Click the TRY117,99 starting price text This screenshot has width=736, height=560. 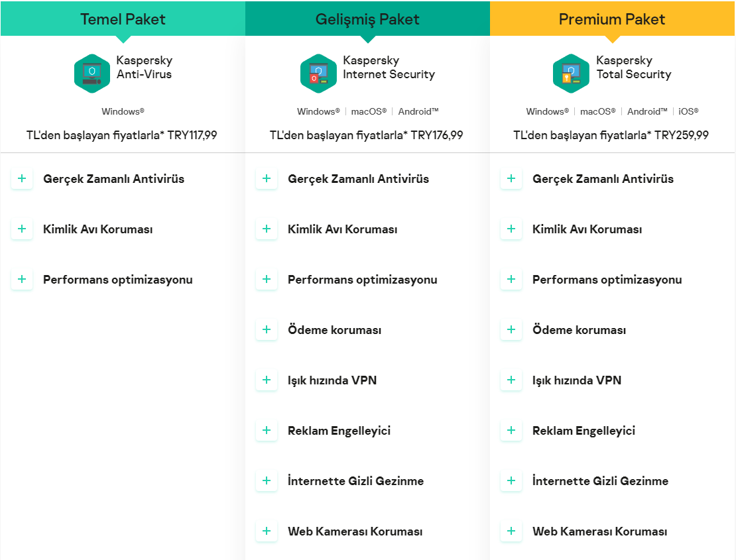[192, 135]
